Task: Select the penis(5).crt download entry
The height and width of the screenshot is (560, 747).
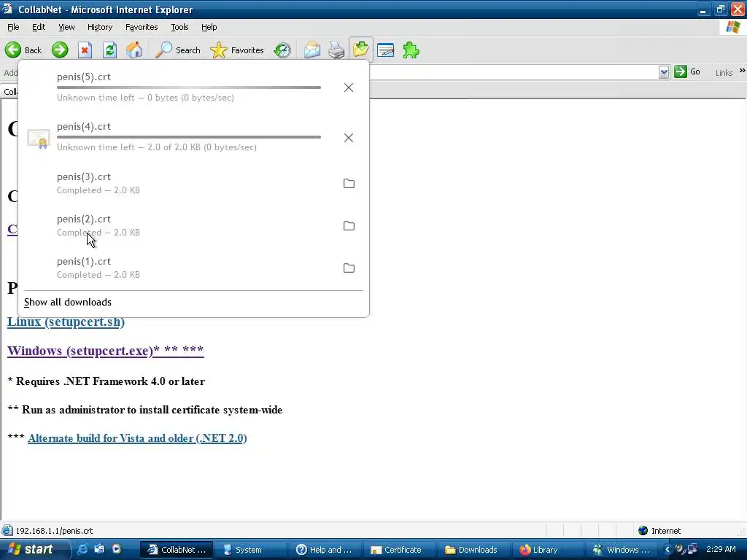Action: click(193, 87)
